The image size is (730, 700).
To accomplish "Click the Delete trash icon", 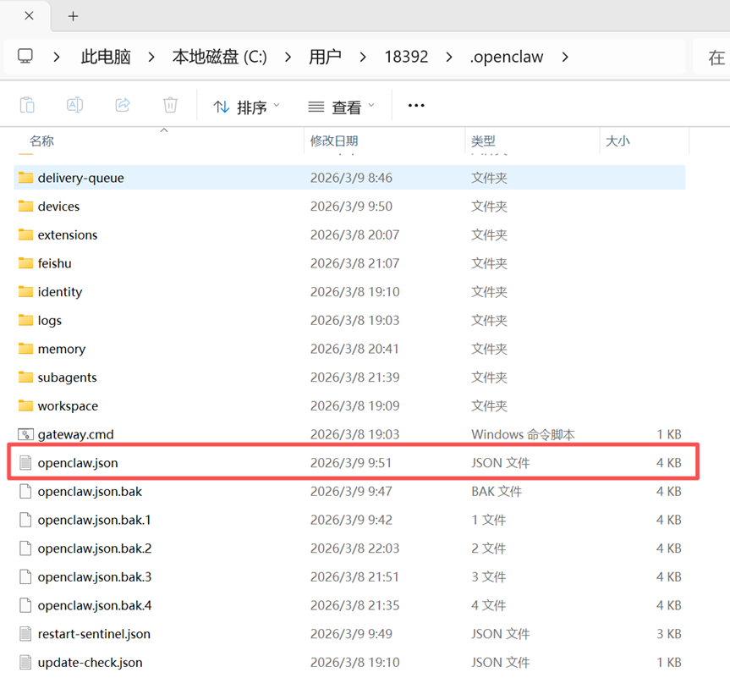I will pos(170,105).
